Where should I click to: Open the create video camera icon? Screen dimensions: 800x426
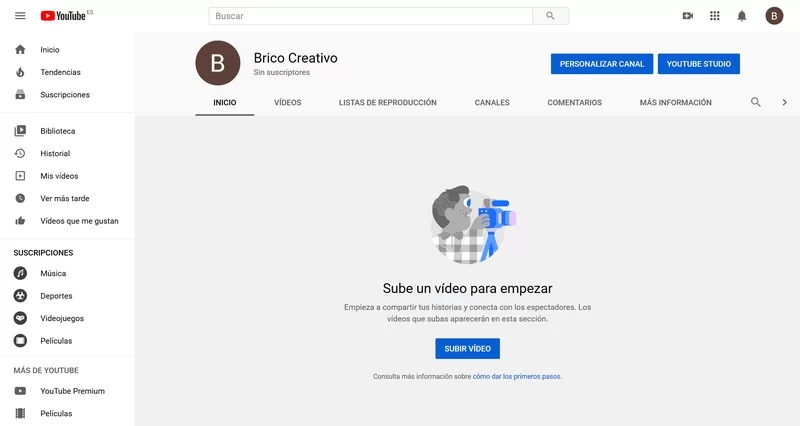[688, 16]
